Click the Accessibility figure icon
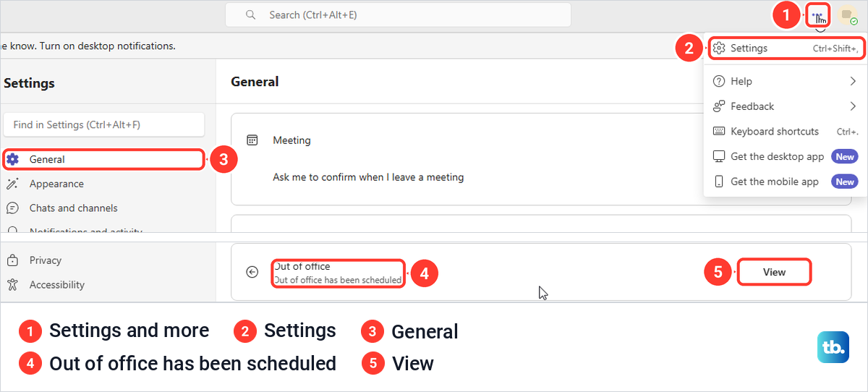The image size is (868, 392). coord(12,285)
